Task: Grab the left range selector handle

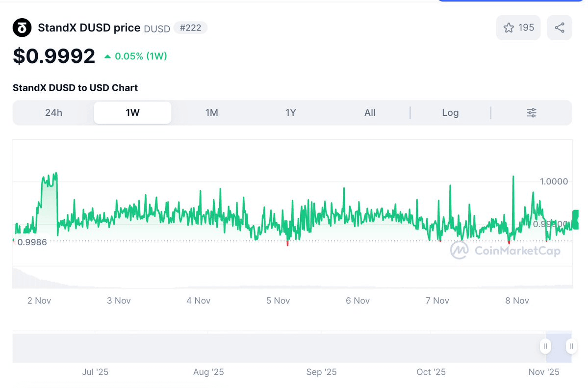Action: tap(545, 346)
